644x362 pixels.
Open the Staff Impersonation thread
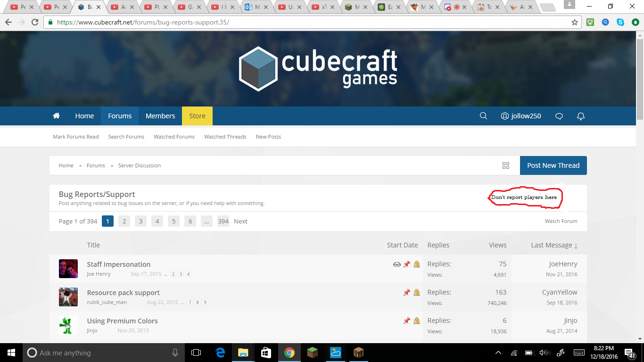(x=119, y=264)
